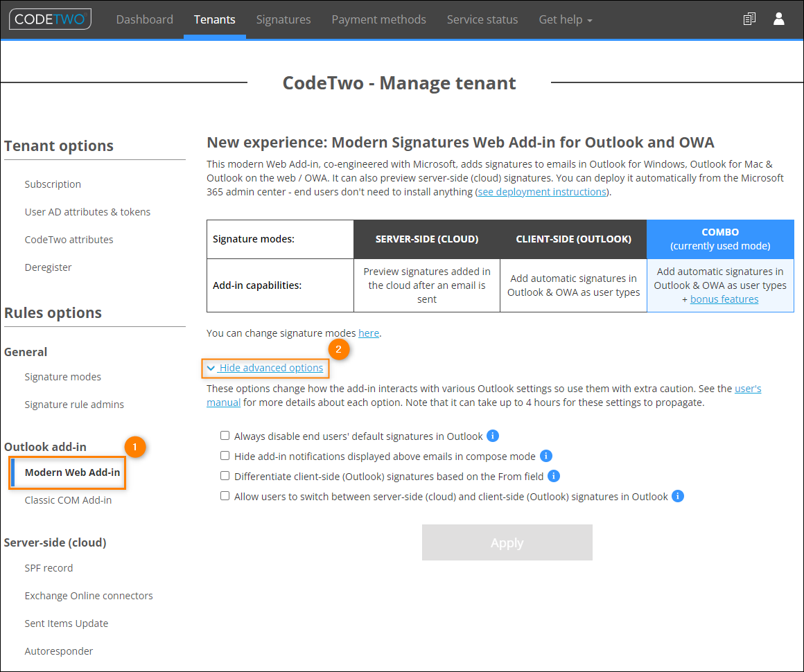The width and height of the screenshot is (804, 672).
Task: Open the Get help dropdown menu
Action: (x=565, y=19)
